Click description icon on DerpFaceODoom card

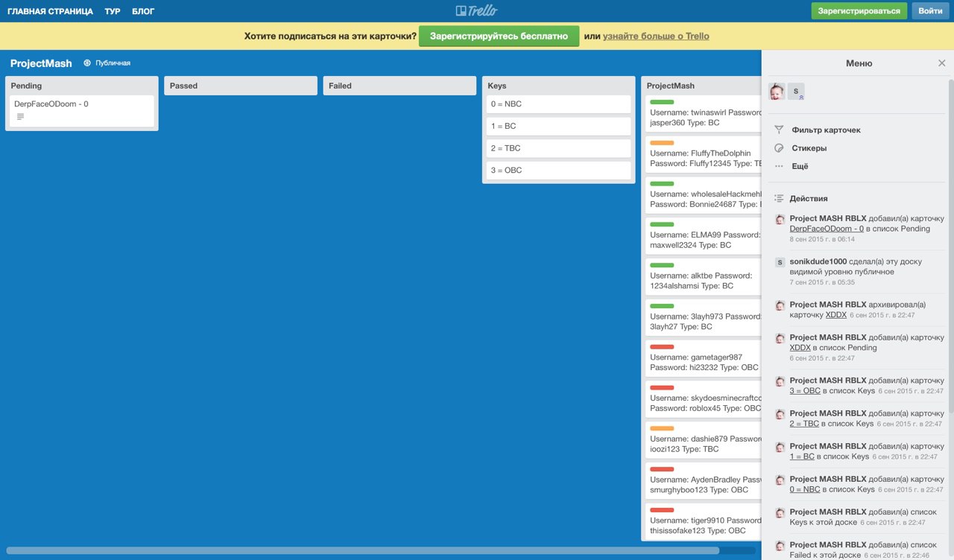(x=20, y=117)
